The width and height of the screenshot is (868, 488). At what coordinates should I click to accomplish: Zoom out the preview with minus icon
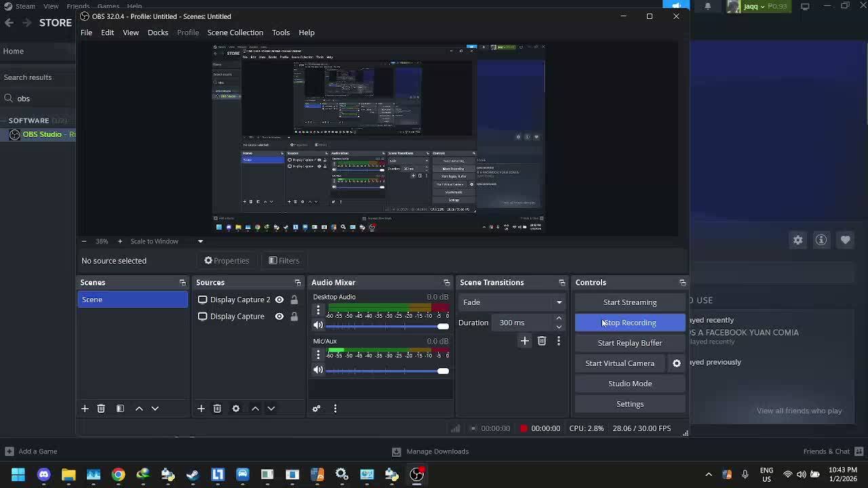(x=84, y=241)
